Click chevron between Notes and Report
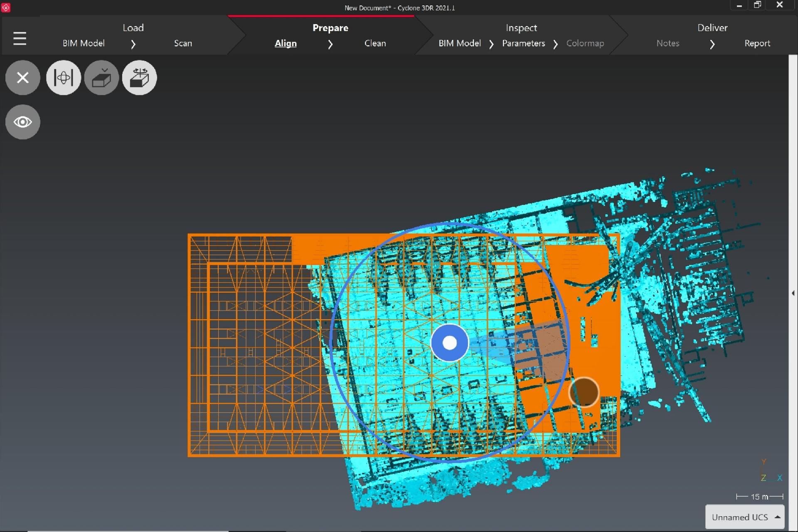 click(712, 44)
